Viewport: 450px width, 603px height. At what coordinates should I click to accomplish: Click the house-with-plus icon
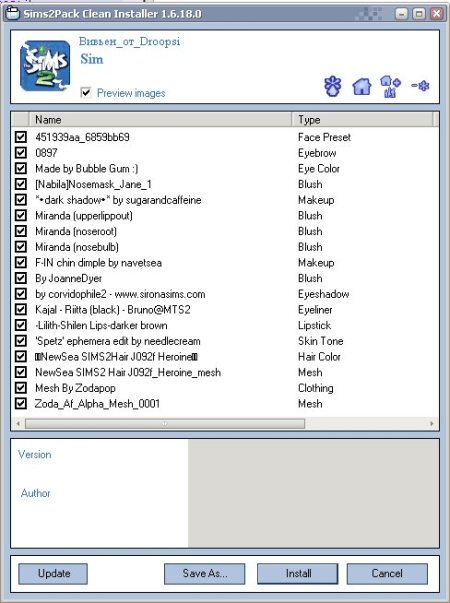(390, 86)
